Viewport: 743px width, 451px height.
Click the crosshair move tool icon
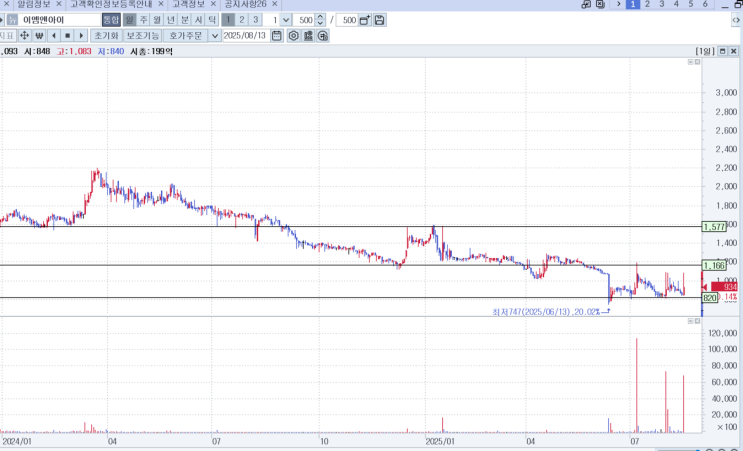click(x=24, y=36)
